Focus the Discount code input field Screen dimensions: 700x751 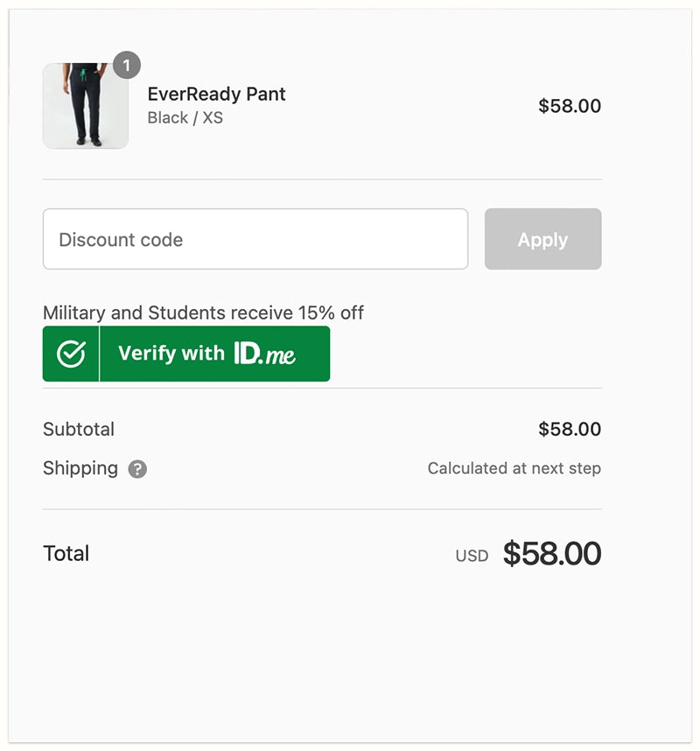coord(255,239)
